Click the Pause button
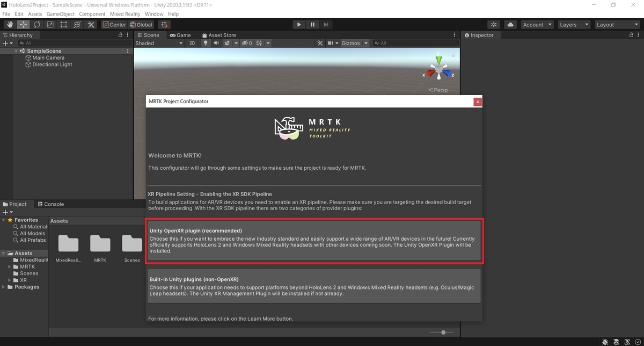This screenshot has height=346, width=644. 312,24
